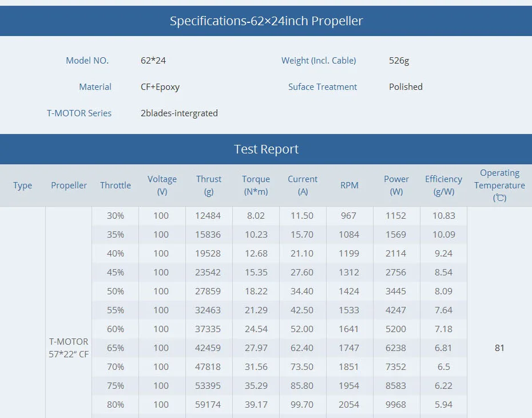Select efficiency value 6.5
532x418 pixels.
[444, 366]
